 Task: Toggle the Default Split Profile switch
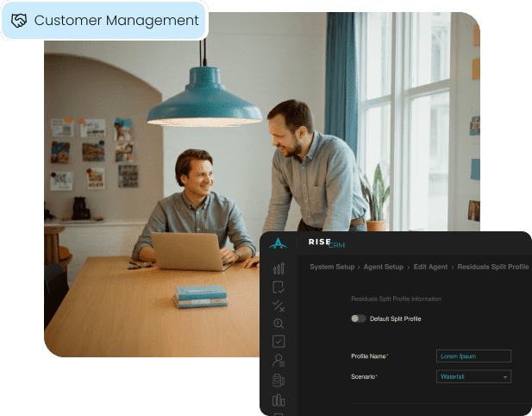(x=358, y=318)
